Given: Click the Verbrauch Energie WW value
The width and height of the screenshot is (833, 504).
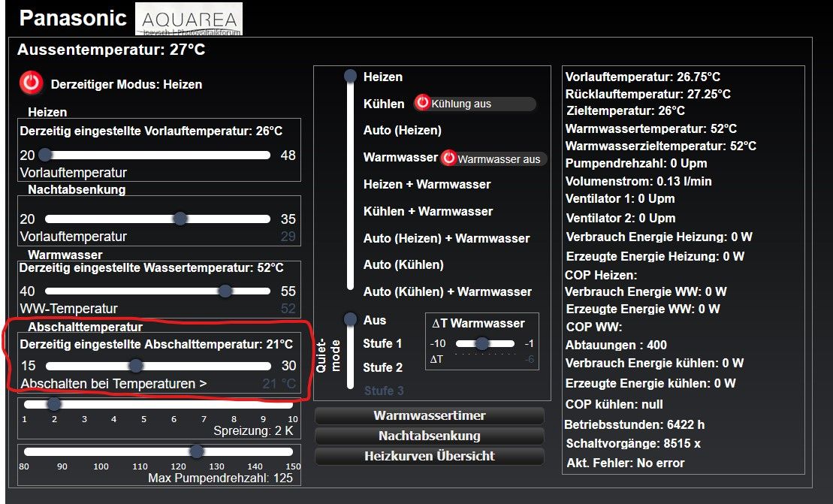Looking at the screenshot, I should point(645,291).
